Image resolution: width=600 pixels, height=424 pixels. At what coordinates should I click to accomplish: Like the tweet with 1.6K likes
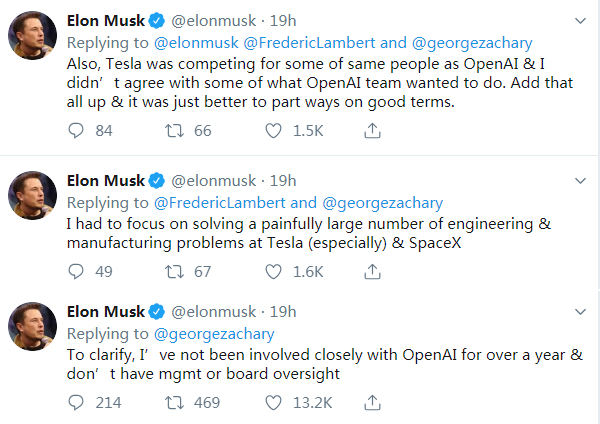click(273, 271)
